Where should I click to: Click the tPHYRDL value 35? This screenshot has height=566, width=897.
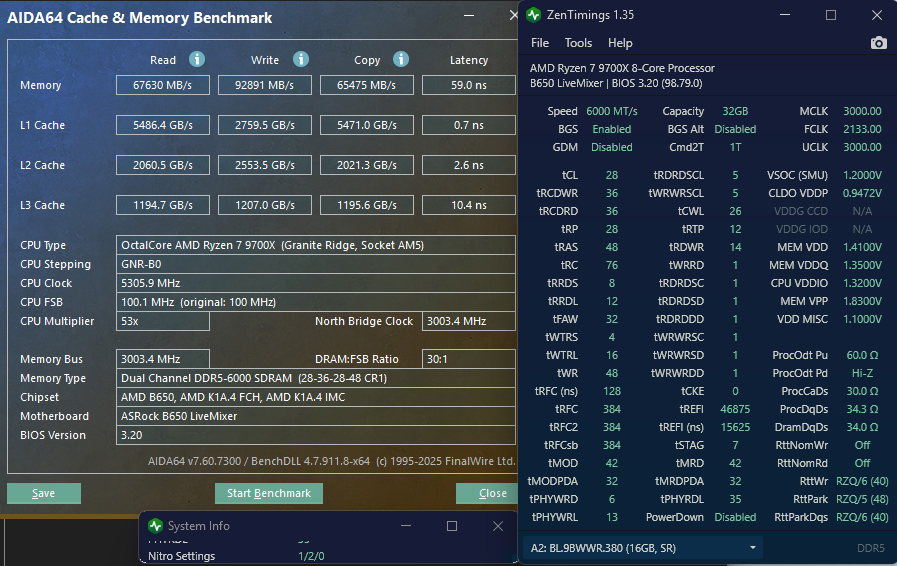[735, 499]
